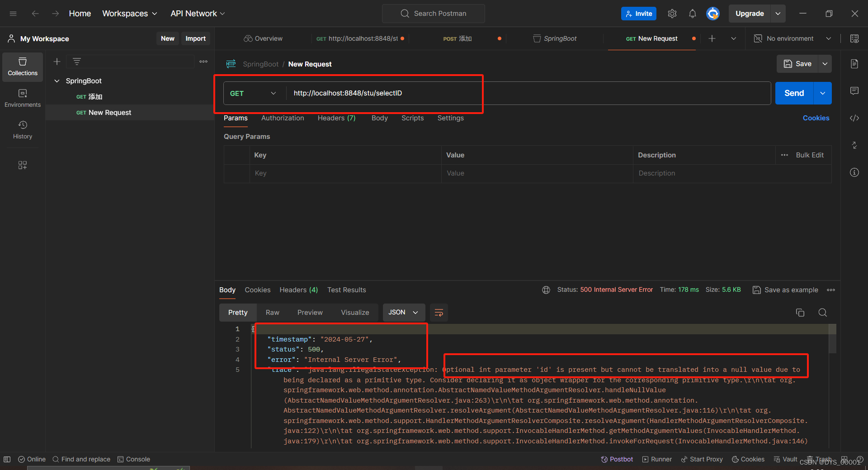Switch to the Headers (7) tab
868x470 pixels.
[x=336, y=118]
